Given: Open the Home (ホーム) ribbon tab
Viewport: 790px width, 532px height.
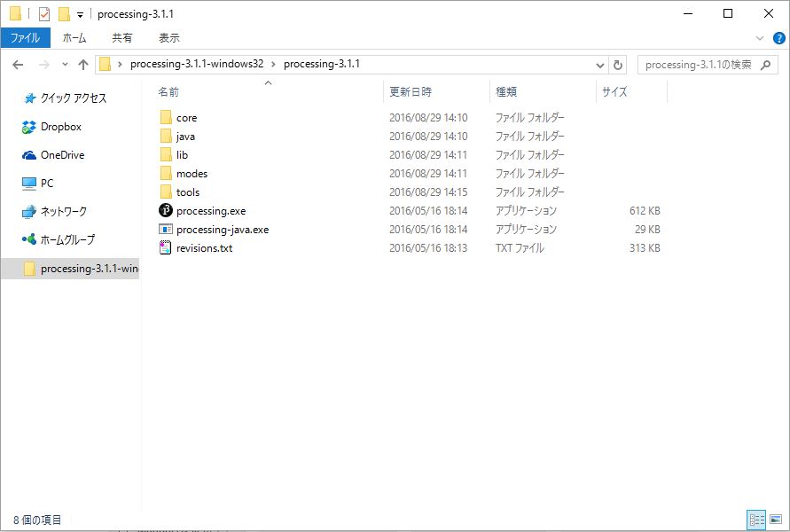Looking at the screenshot, I should (x=74, y=38).
